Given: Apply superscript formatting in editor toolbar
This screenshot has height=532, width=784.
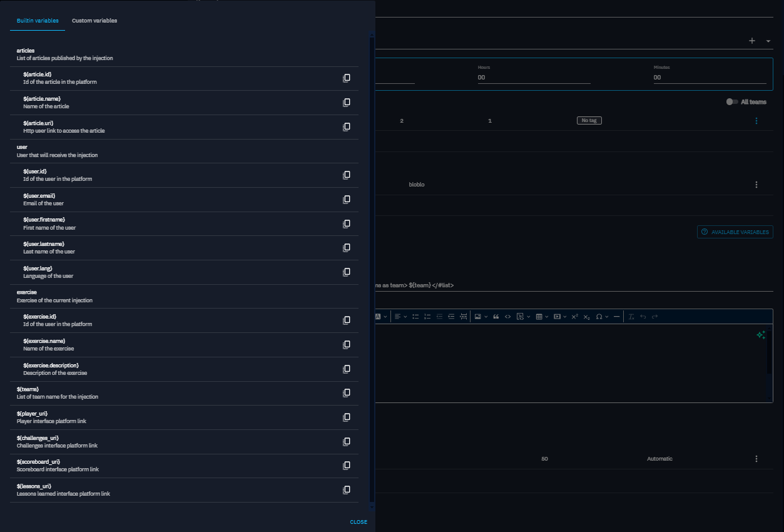Looking at the screenshot, I should [x=575, y=317].
